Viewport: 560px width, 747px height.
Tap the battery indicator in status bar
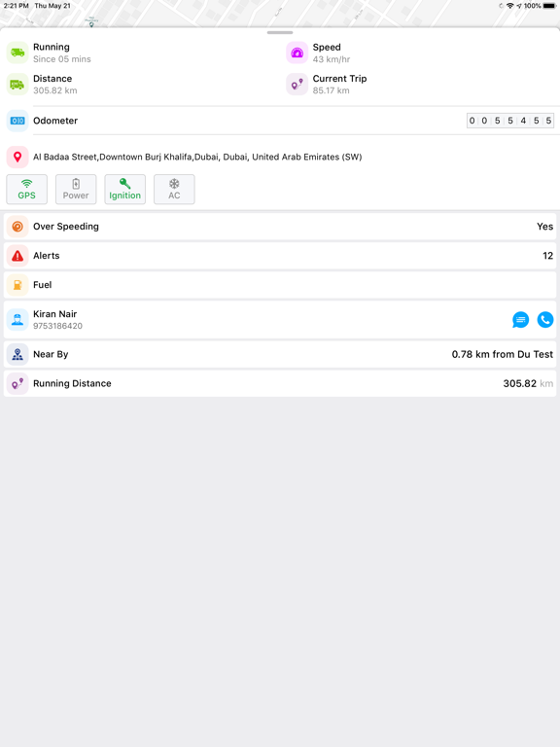click(549, 6)
